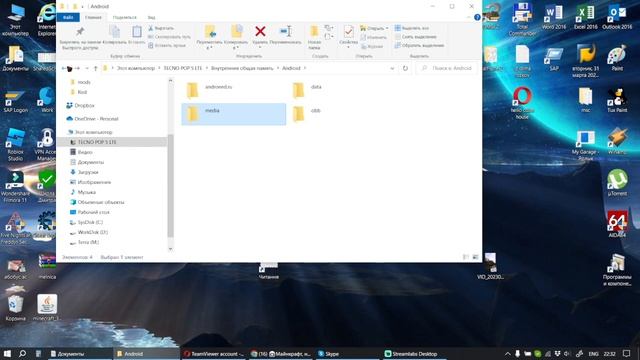640x360 pixels.
Task: Click the SAP Logon desktop icon
Action: pos(16,102)
